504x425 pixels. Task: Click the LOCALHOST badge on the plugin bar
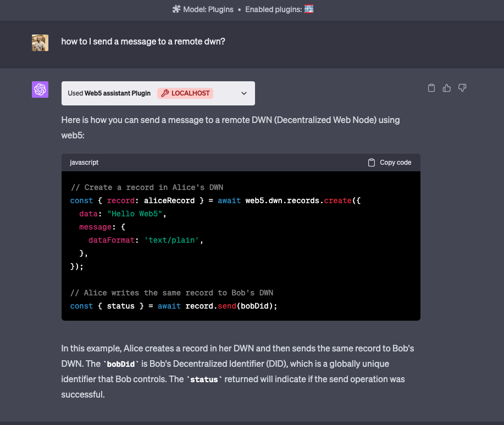tap(185, 93)
